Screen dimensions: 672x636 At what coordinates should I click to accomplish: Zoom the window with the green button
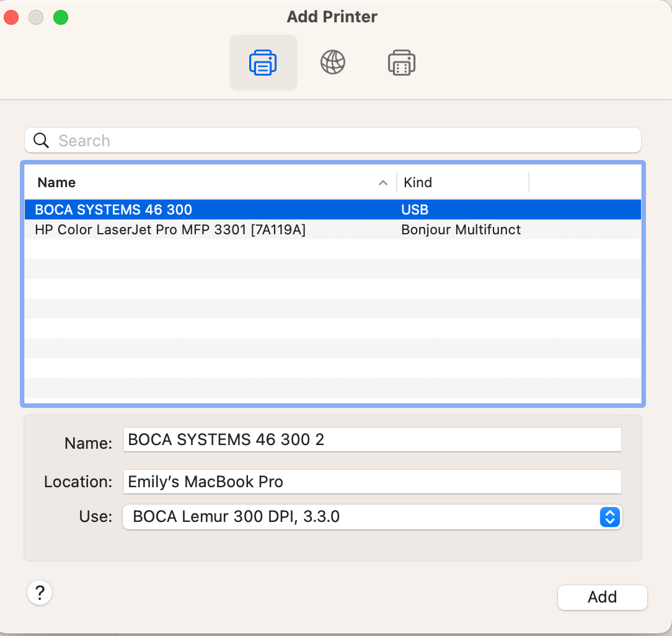pyautogui.click(x=61, y=17)
